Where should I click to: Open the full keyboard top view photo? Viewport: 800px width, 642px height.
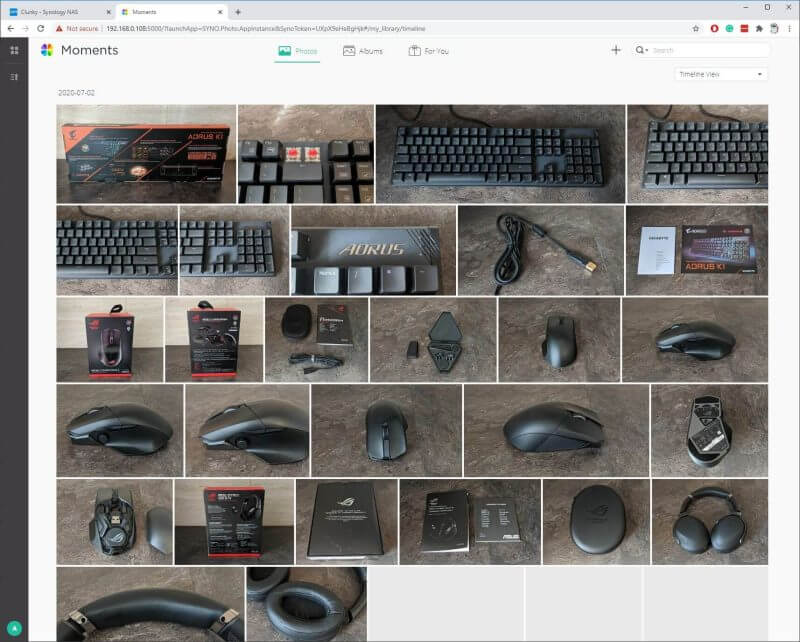(501, 154)
